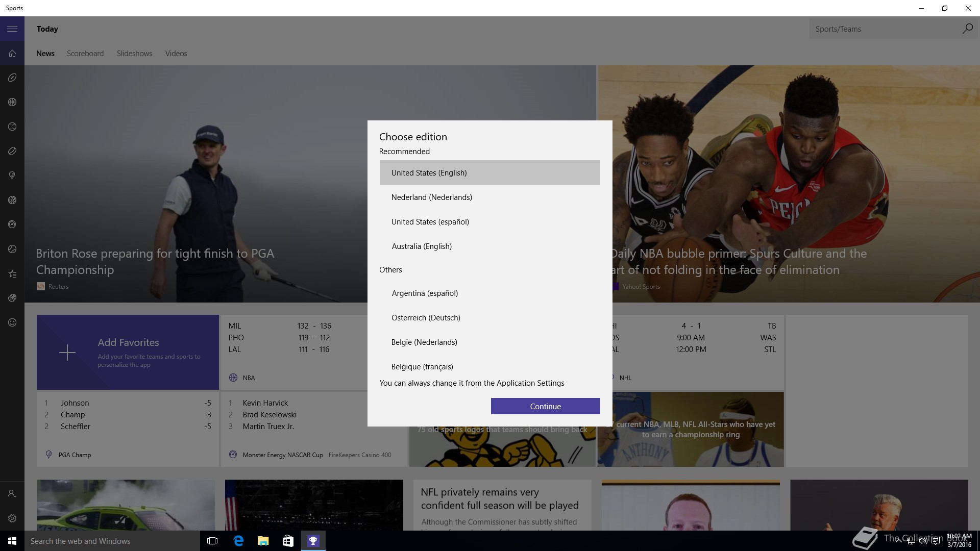Click the PGA Champ golf pin icon

pos(48,455)
